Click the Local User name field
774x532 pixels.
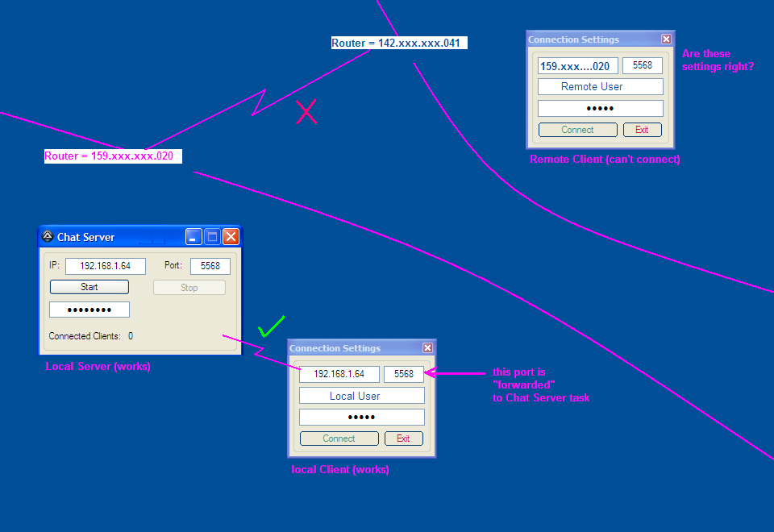pos(361,396)
